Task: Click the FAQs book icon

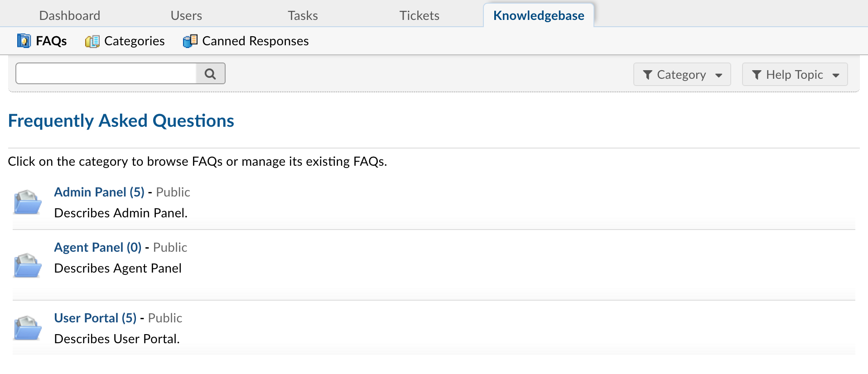Action: click(x=23, y=41)
